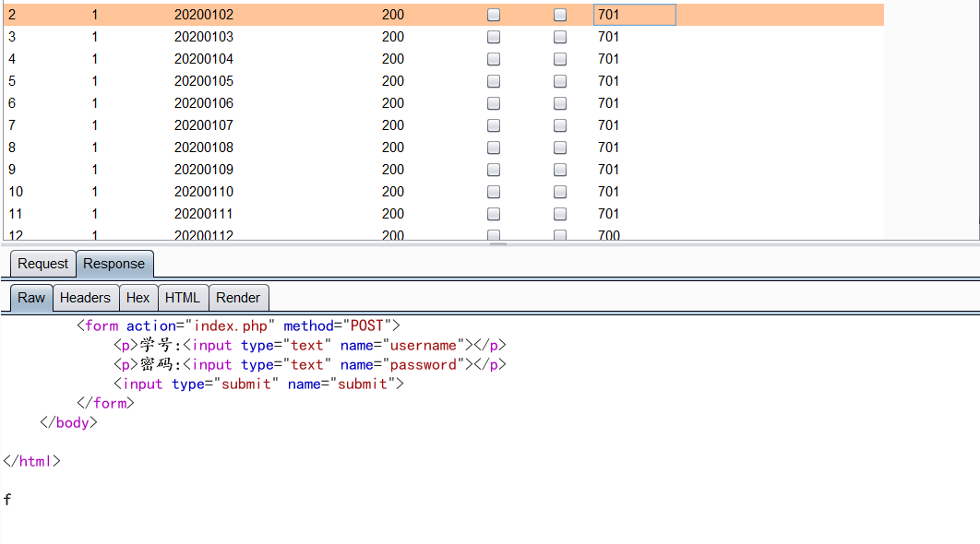Click the status 200 in the 20200106 row
Image resolution: width=980 pixels, height=544 pixels.
[x=393, y=103]
